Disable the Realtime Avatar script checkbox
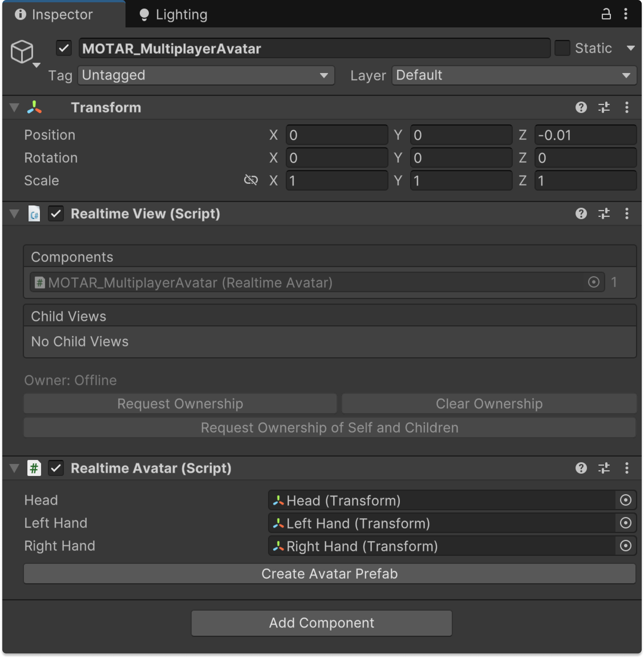This screenshot has width=644, height=658. click(x=56, y=468)
